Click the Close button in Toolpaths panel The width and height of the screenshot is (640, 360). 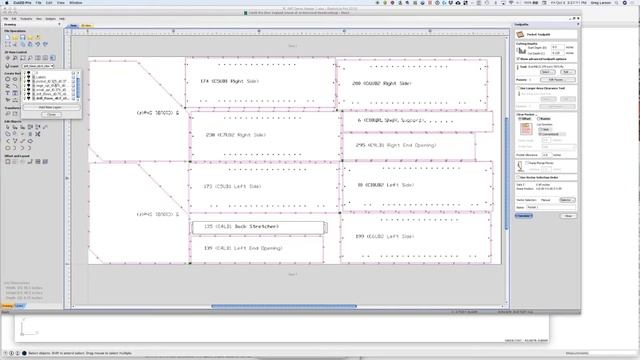coord(568,216)
